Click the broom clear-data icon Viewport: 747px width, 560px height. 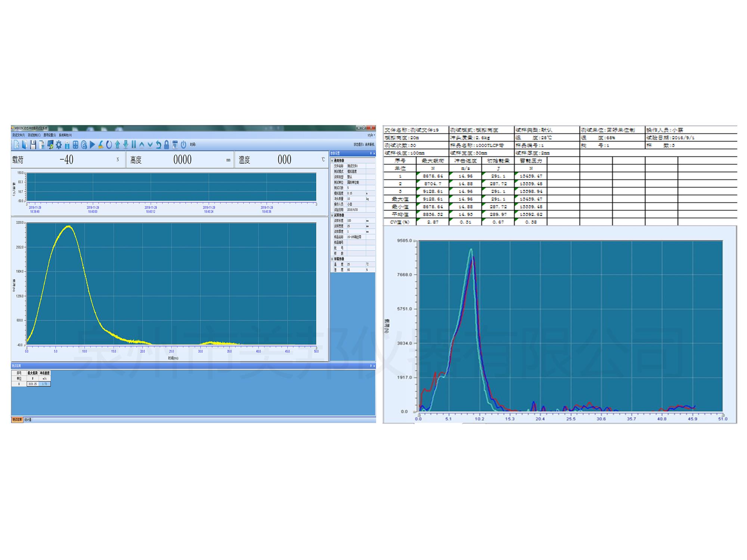[100, 144]
